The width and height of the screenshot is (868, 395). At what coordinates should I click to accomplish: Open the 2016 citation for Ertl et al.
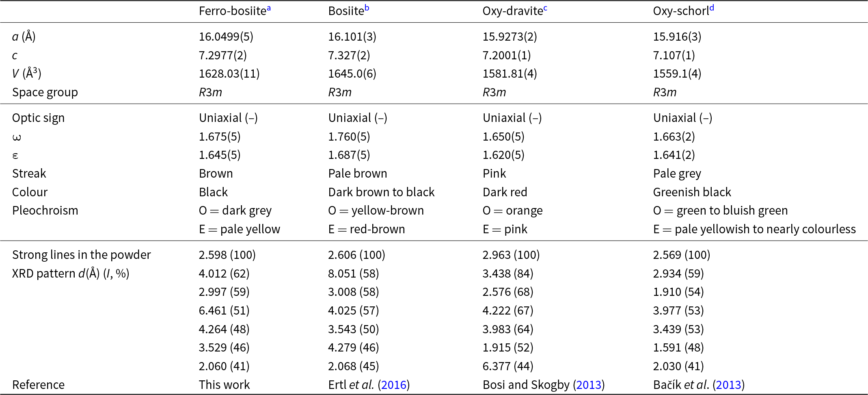(394, 385)
